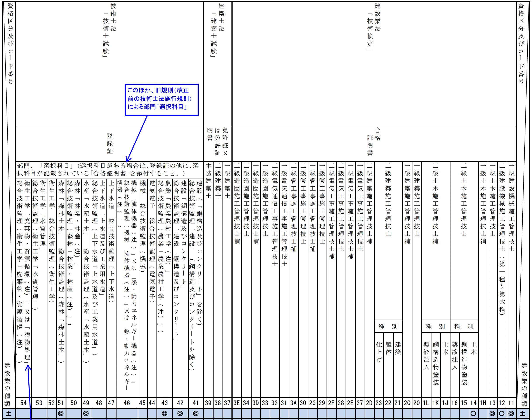Click the 木造建築士 column cell
This screenshot has height=420, width=532.
(209, 279)
